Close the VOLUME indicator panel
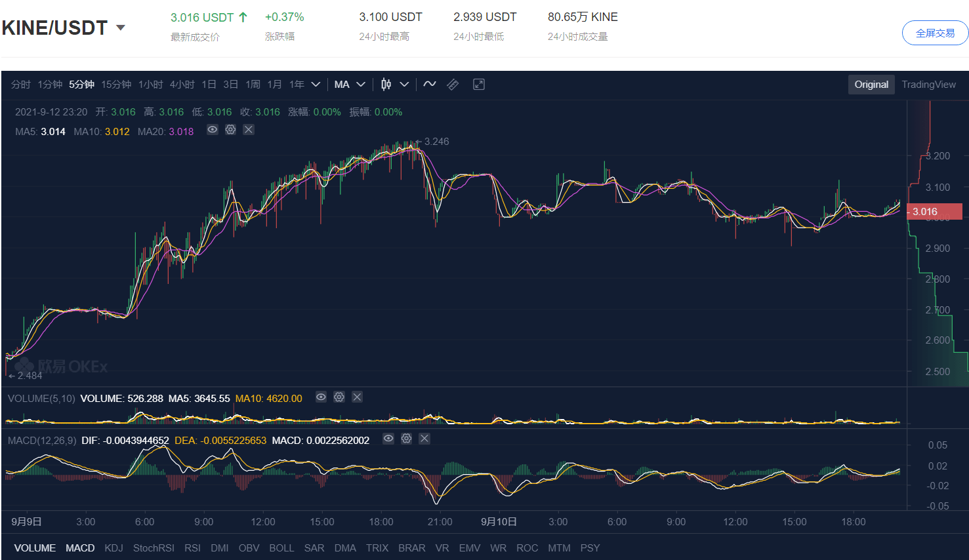The width and height of the screenshot is (969, 560). coord(357,397)
